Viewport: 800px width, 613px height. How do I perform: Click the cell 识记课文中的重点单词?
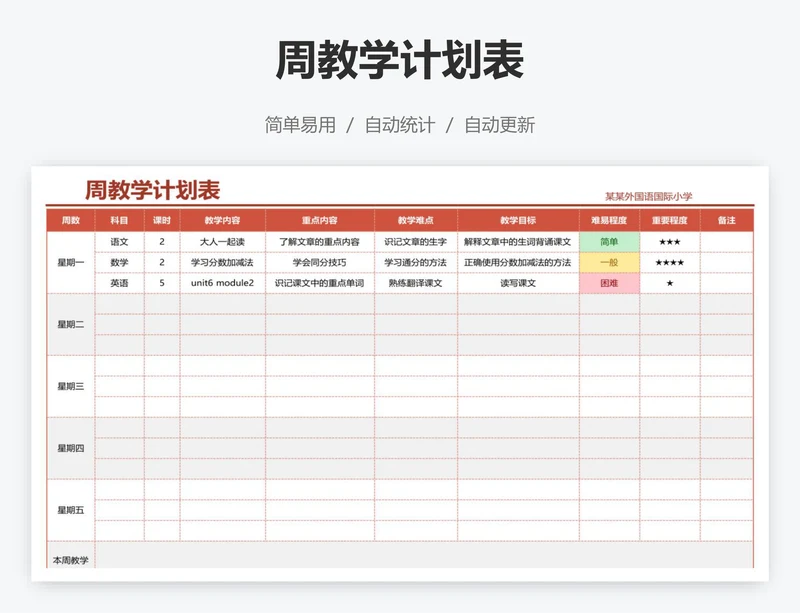pyautogui.click(x=319, y=283)
